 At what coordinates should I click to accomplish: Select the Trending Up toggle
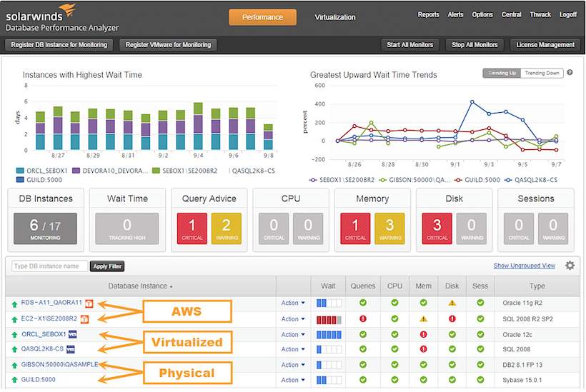tap(501, 73)
